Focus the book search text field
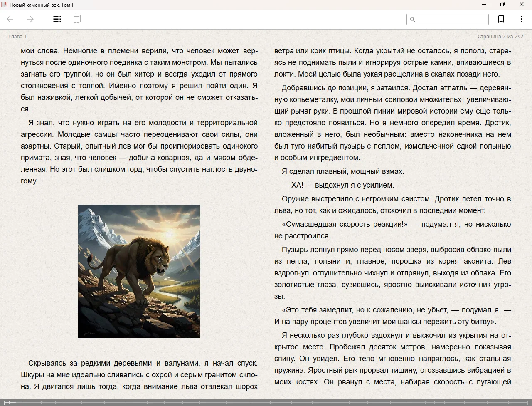This screenshot has width=532, height=406. click(x=451, y=19)
